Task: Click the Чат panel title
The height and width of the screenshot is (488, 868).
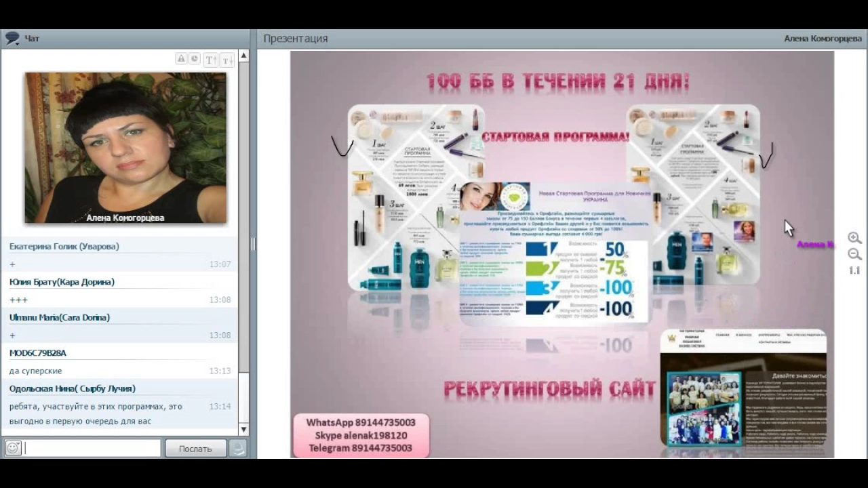Action: click(32, 39)
